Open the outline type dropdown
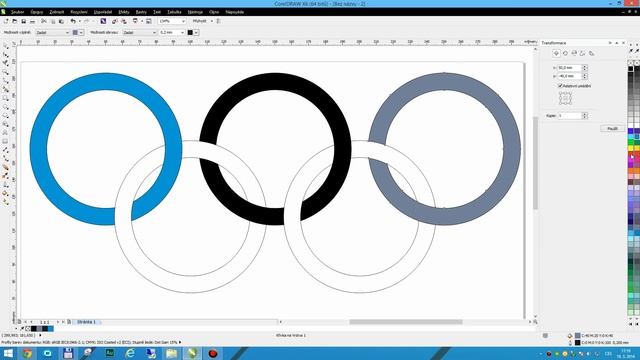The height and width of the screenshot is (360, 640). tap(154, 32)
